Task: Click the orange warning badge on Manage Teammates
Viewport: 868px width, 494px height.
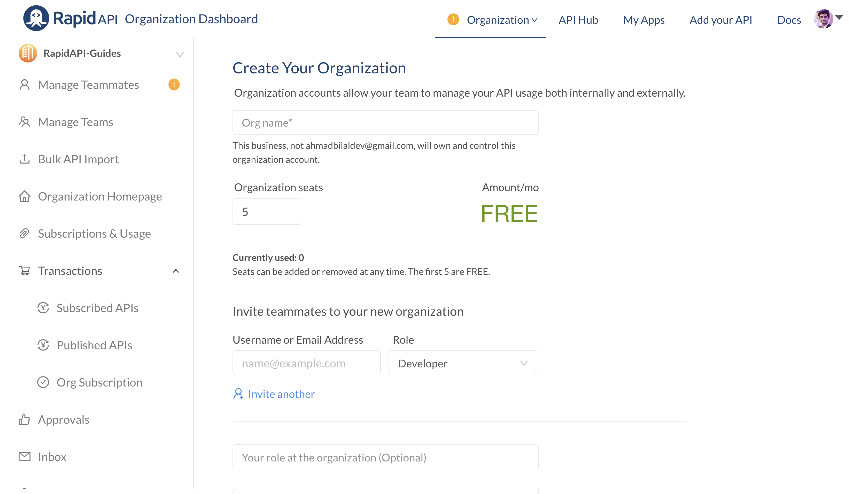Action: [174, 84]
